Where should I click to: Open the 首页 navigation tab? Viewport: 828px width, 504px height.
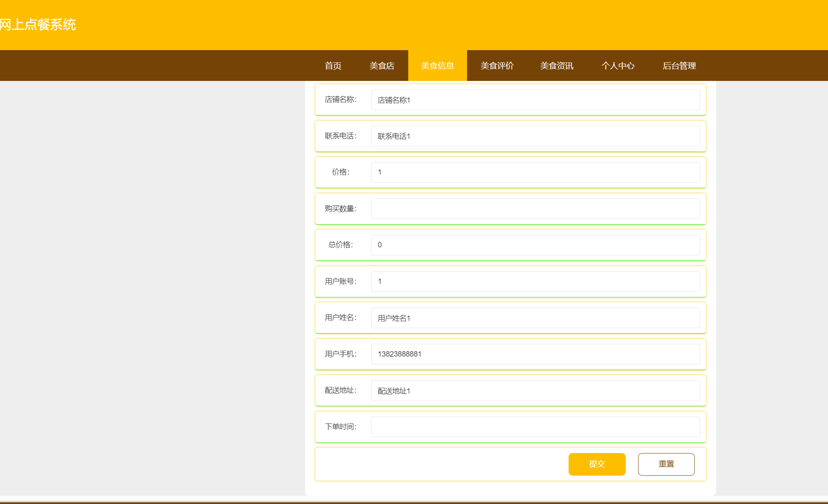pos(333,66)
